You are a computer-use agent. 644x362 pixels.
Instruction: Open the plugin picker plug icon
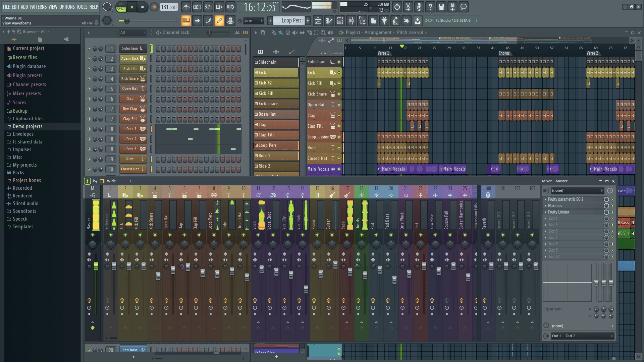tap(384, 21)
